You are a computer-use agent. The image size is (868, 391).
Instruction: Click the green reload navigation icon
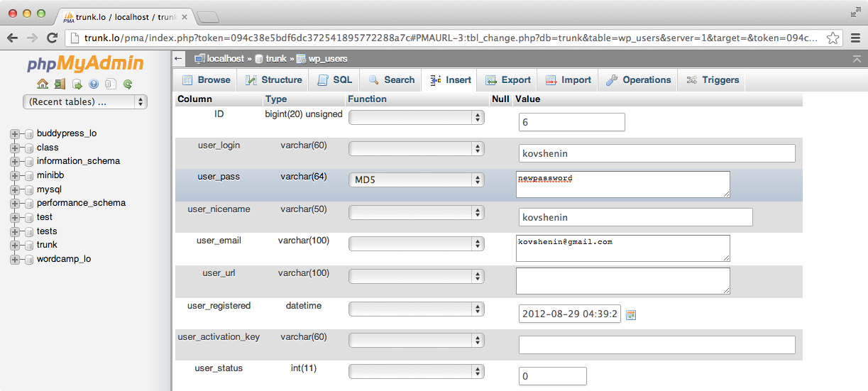click(128, 84)
